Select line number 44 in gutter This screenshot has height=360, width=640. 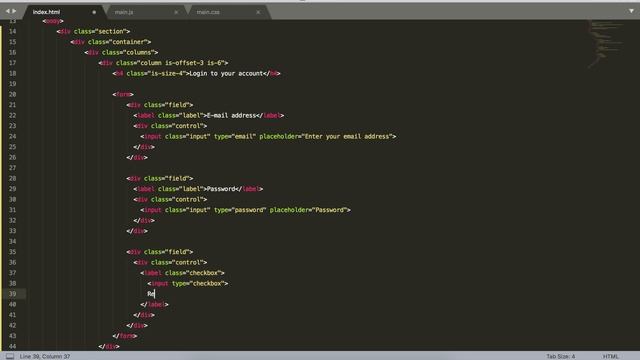click(12, 346)
